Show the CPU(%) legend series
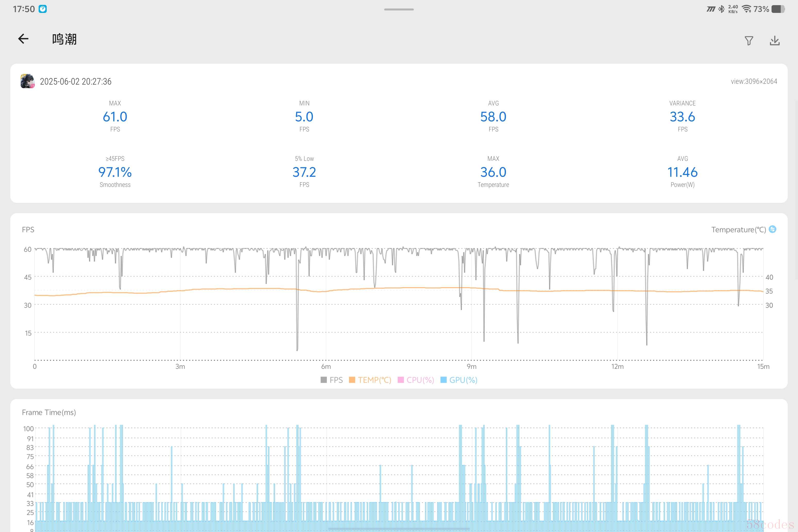 pos(420,380)
